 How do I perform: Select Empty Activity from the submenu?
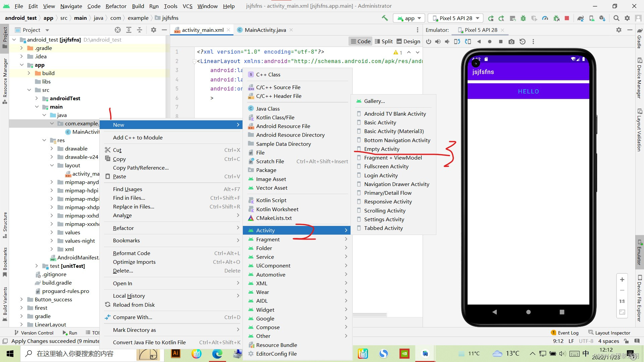pyautogui.click(x=382, y=149)
